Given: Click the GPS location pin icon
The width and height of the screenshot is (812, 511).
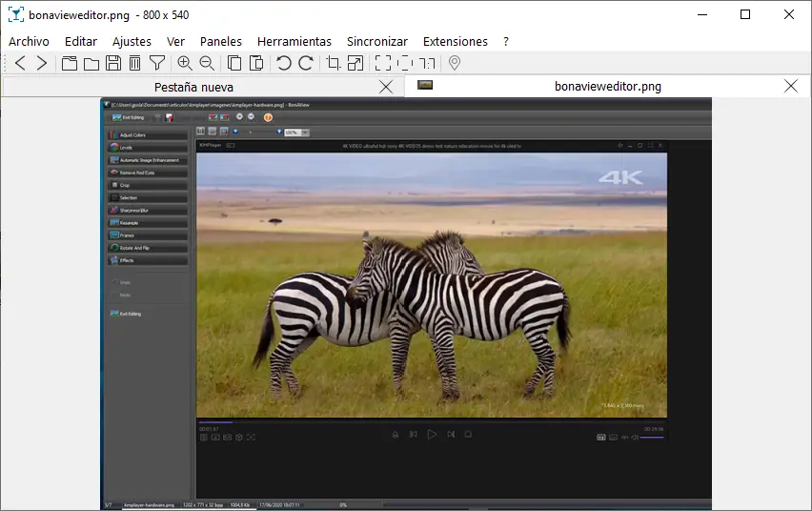Looking at the screenshot, I should (x=455, y=63).
